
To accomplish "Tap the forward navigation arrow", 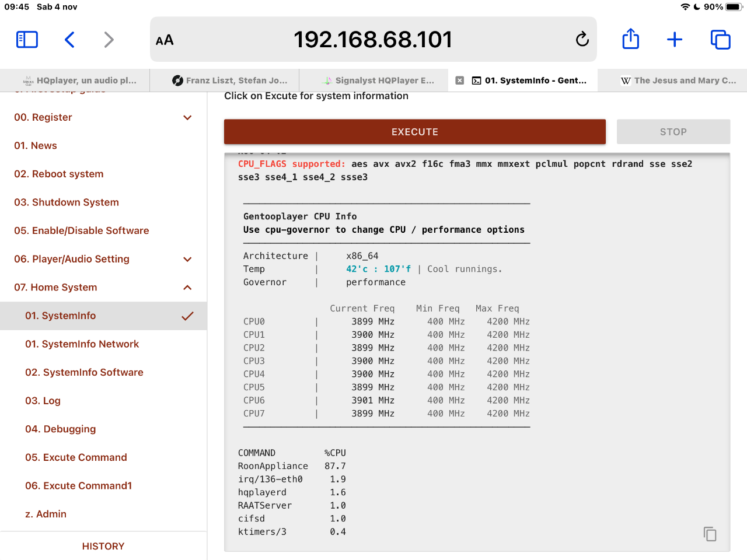I will [x=109, y=40].
